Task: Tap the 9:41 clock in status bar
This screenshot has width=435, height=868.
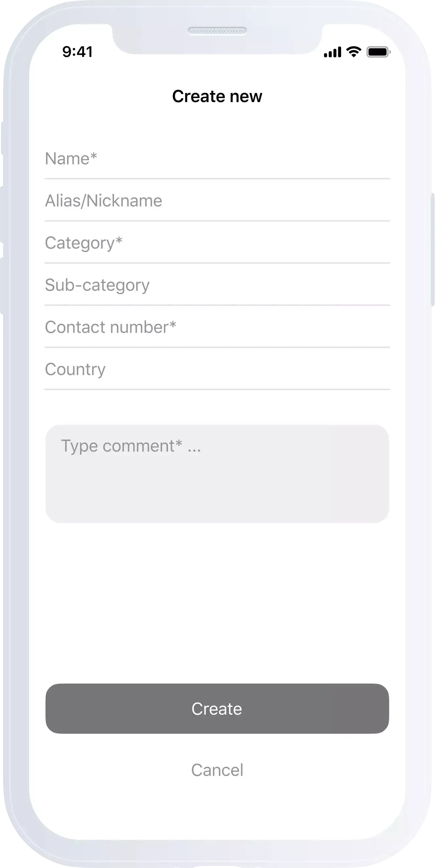Action: pos(78,52)
